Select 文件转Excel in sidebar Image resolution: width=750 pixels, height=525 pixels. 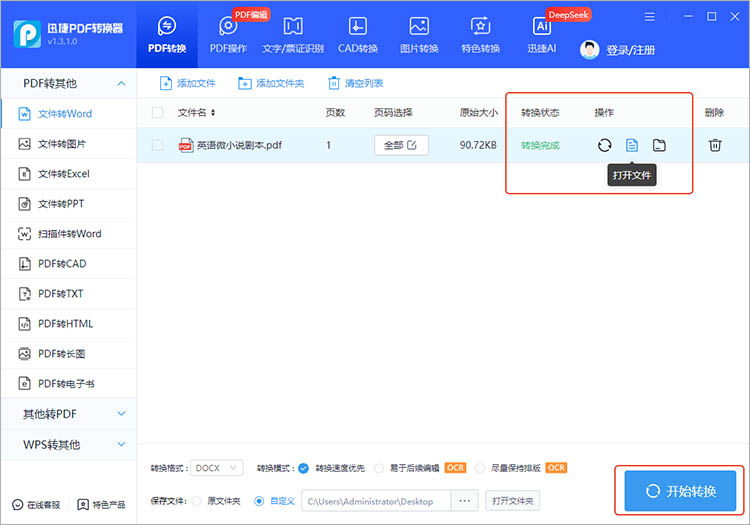point(68,174)
